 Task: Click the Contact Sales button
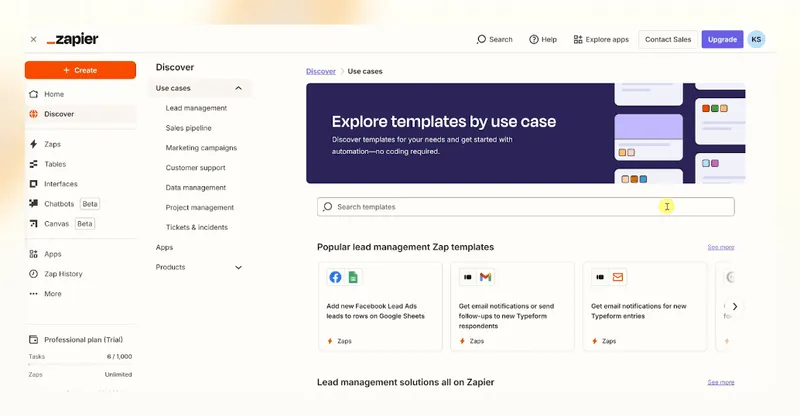click(668, 39)
